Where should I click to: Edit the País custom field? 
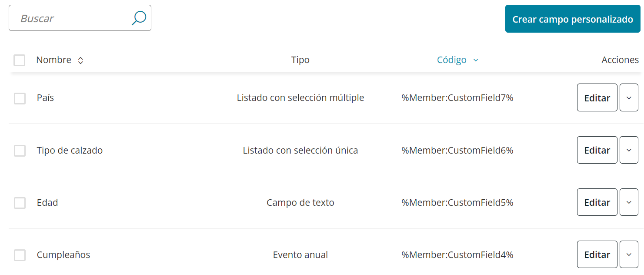pos(597,97)
